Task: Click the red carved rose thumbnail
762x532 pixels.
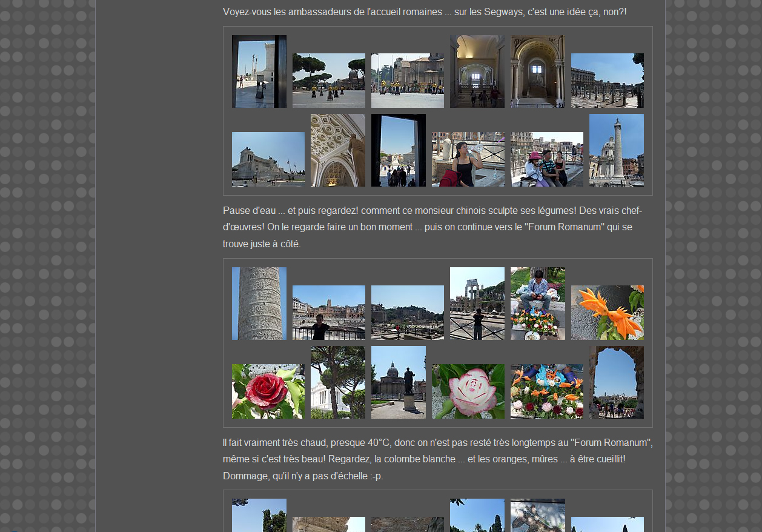Action: point(268,391)
